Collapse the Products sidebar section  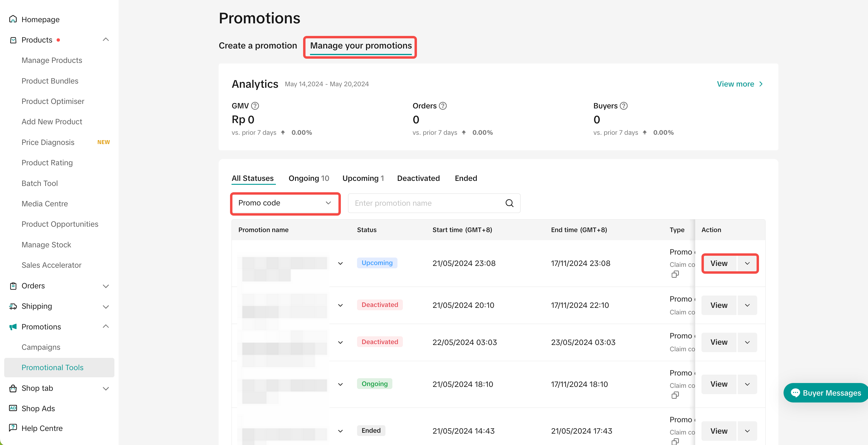(105, 40)
